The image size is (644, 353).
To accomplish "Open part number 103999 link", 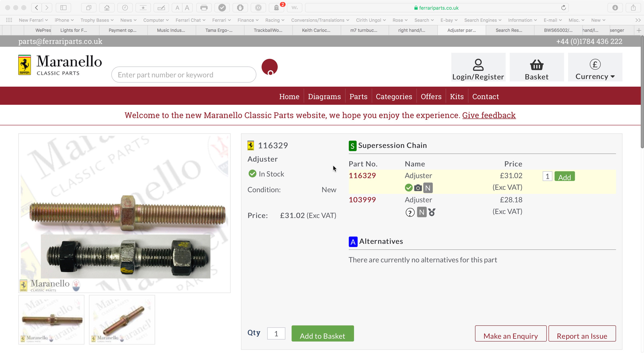I will 362,200.
